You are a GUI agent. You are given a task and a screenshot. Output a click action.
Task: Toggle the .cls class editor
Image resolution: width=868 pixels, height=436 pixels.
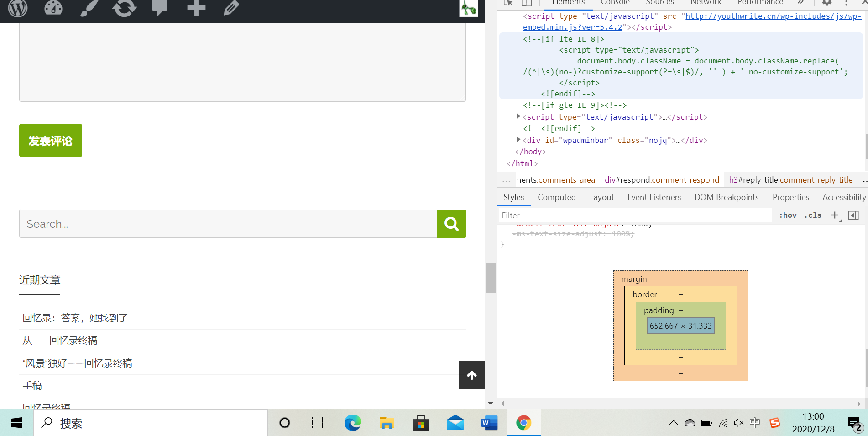pyautogui.click(x=813, y=215)
